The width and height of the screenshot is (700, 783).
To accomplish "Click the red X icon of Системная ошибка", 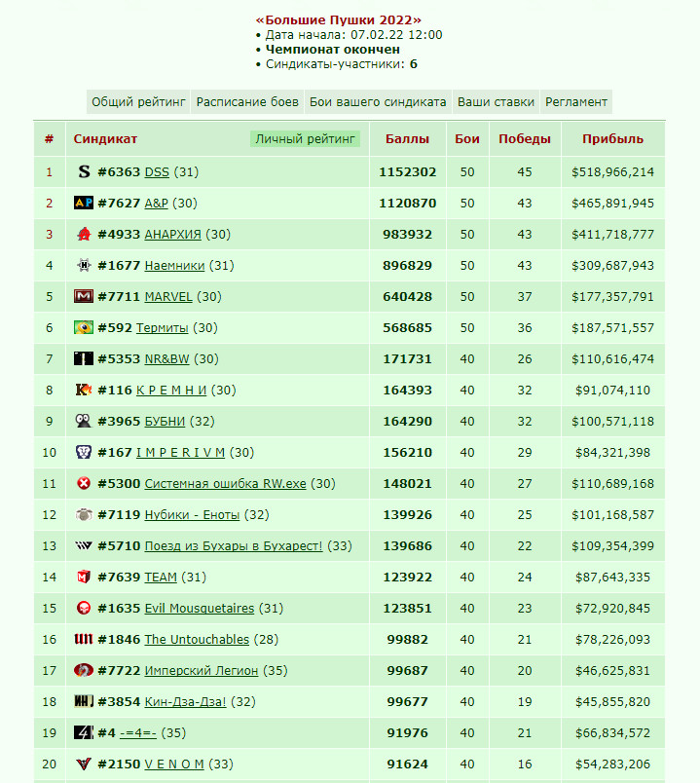I will coord(84,483).
